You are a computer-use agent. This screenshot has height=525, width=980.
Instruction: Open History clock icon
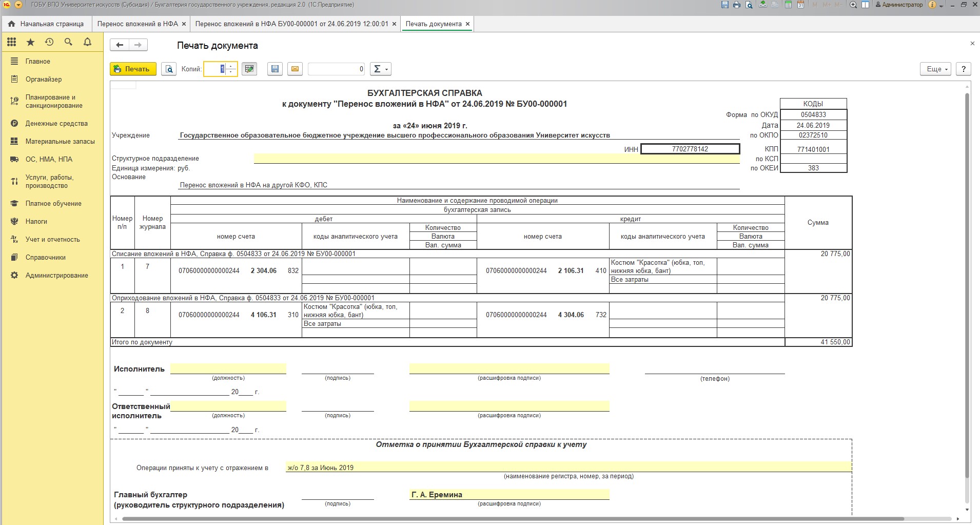49,42
